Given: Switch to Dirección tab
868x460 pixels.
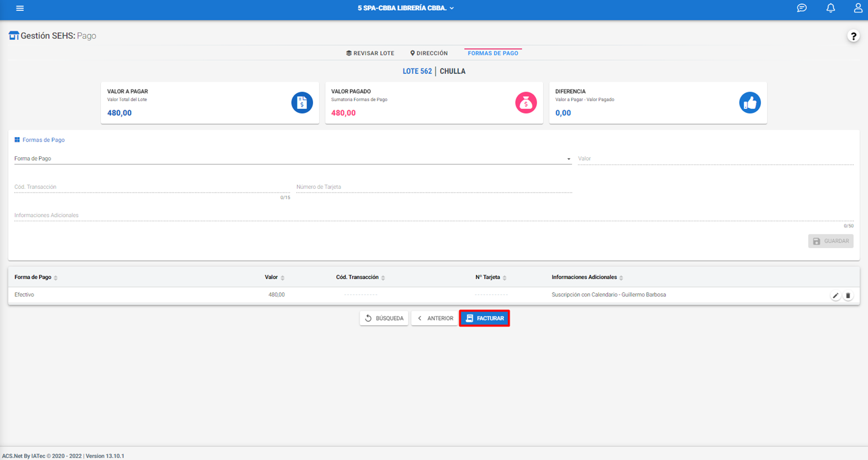Looking at the screenshot, I should click(x=429, y=53).
